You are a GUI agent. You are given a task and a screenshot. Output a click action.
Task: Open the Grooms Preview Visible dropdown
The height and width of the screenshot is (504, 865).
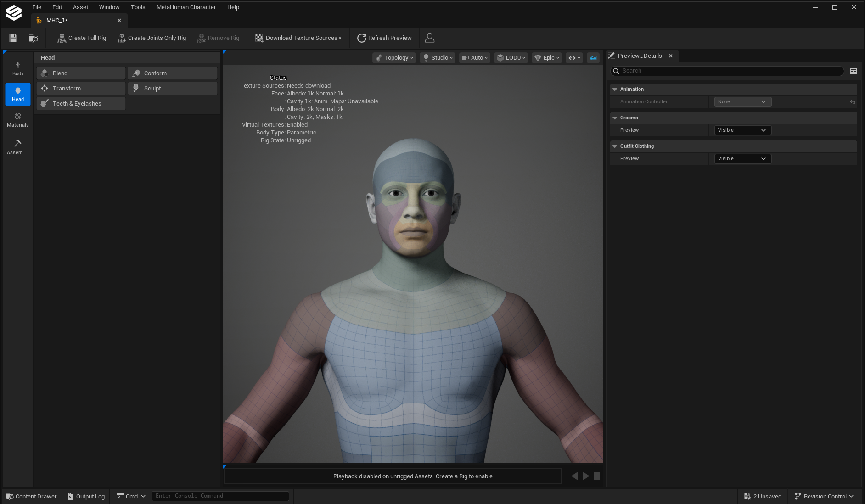(742, 130)
